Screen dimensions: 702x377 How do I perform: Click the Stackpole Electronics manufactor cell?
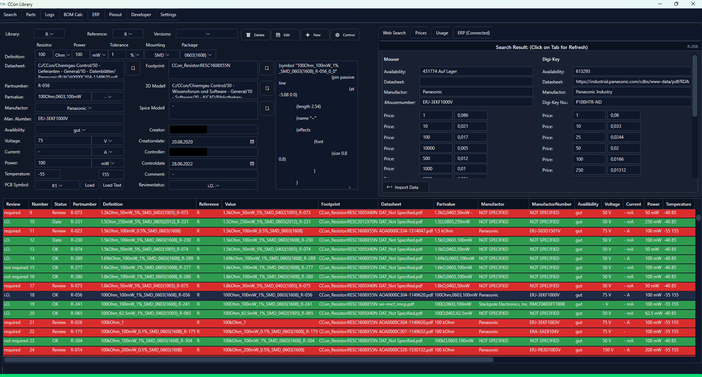(x=503, y=304)
